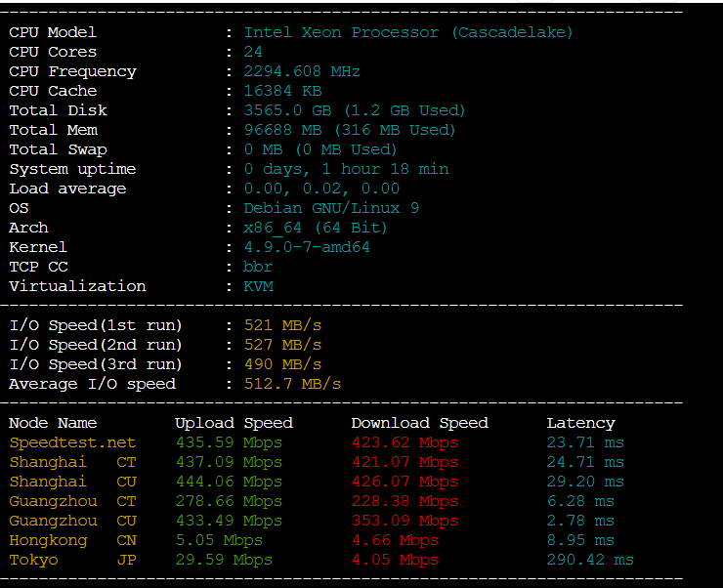Image resolution: width=723 pixels, height=588 pixels.
Task: Click Shanghai CU upload 444.06 Mbps
Action: pos(229,482)
